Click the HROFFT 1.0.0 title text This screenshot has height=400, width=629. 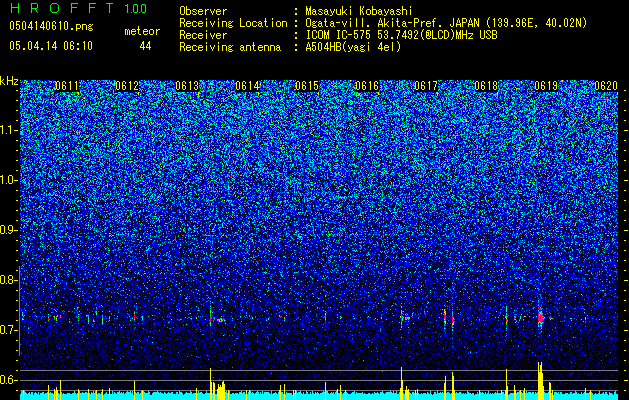tap(78, 8)
